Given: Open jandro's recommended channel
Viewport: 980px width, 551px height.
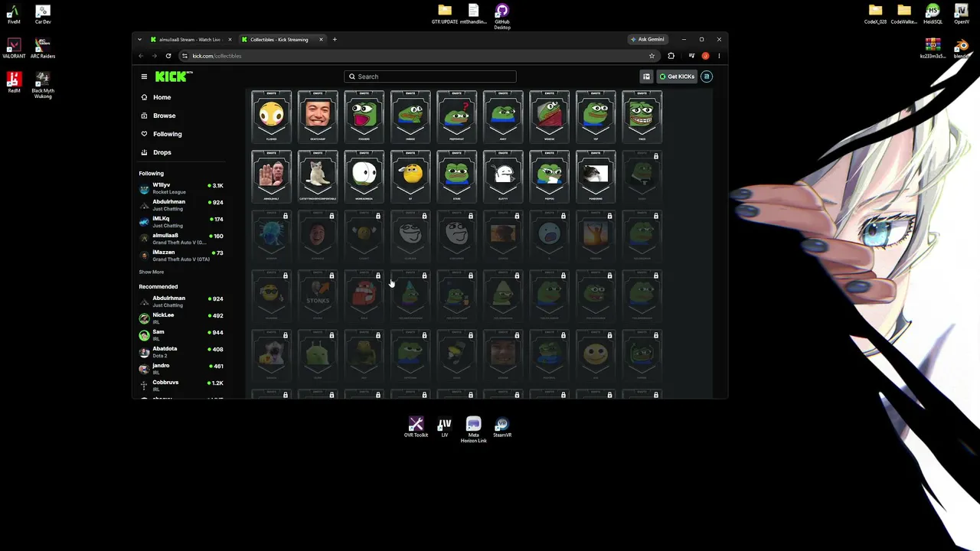Looking at the screenshot, I should (x=181, y=369).
